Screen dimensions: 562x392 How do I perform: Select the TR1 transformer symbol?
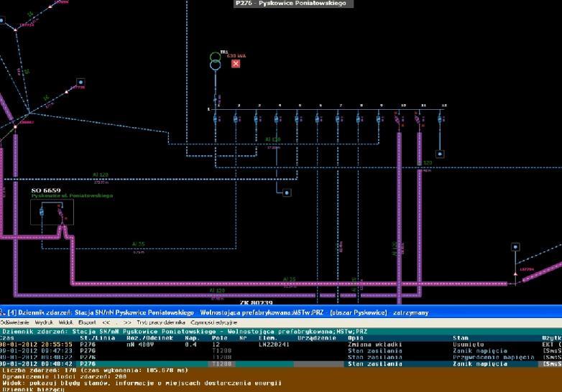pyautogui.click(x=216, y=61)
